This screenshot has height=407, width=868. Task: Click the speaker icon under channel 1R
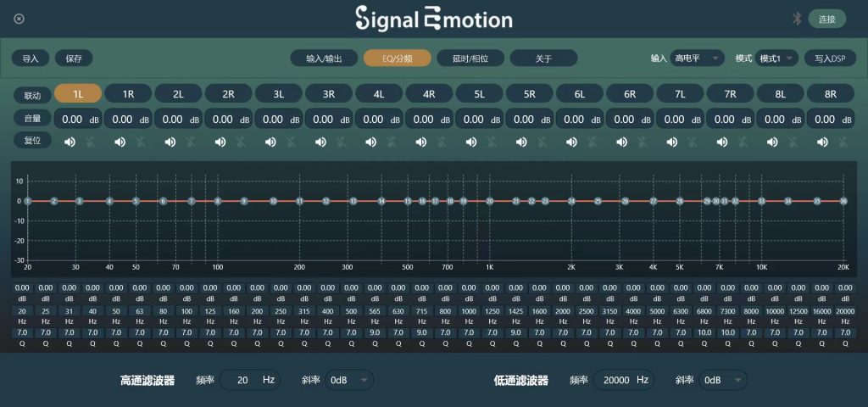click(x=120, y=142)
